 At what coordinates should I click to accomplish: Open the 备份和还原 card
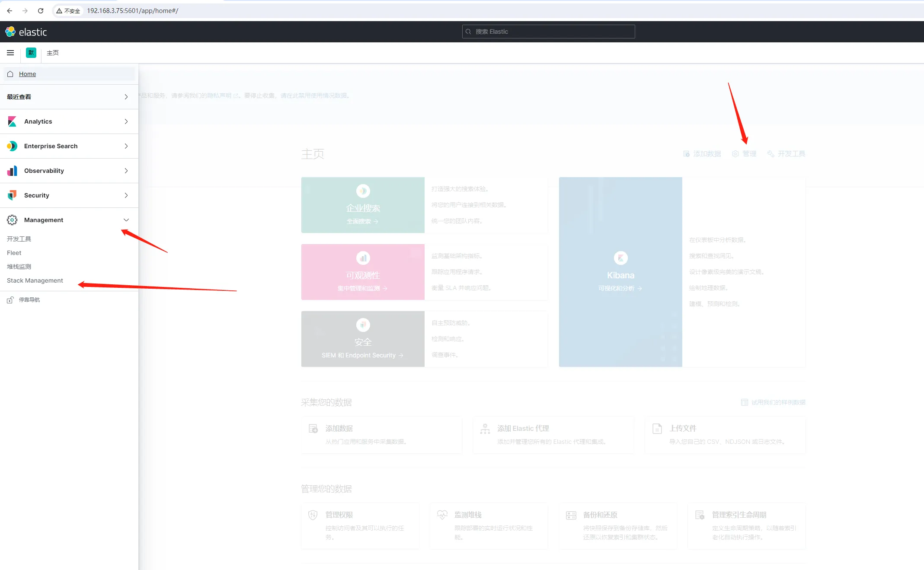click(x=618, y=525)
